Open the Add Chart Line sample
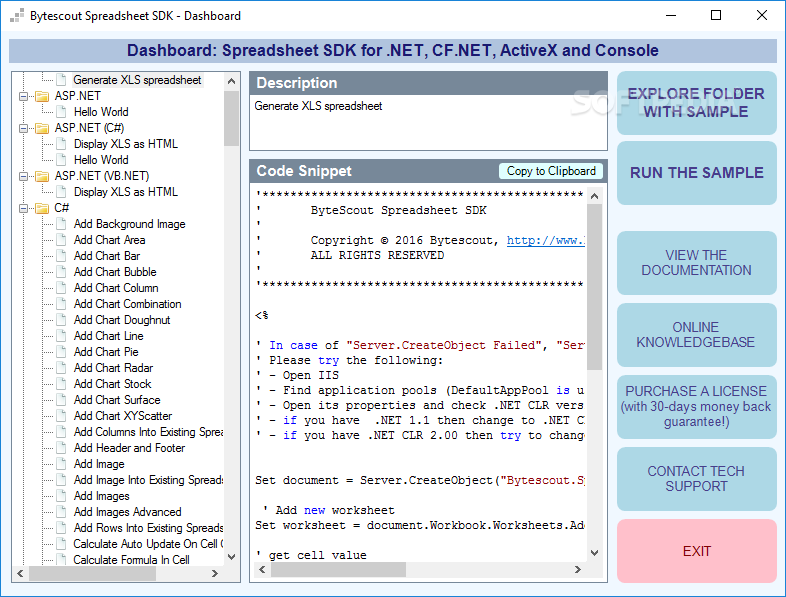Image resolution: width=786 pixels, height=597 pixels. [x=108, y=336]
